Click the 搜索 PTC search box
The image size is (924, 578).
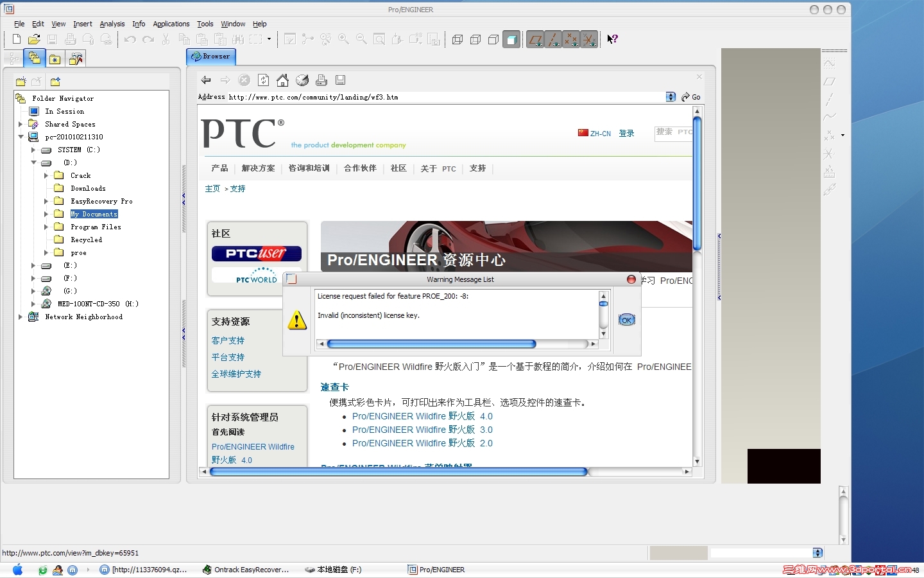click(x=673, y=133)
